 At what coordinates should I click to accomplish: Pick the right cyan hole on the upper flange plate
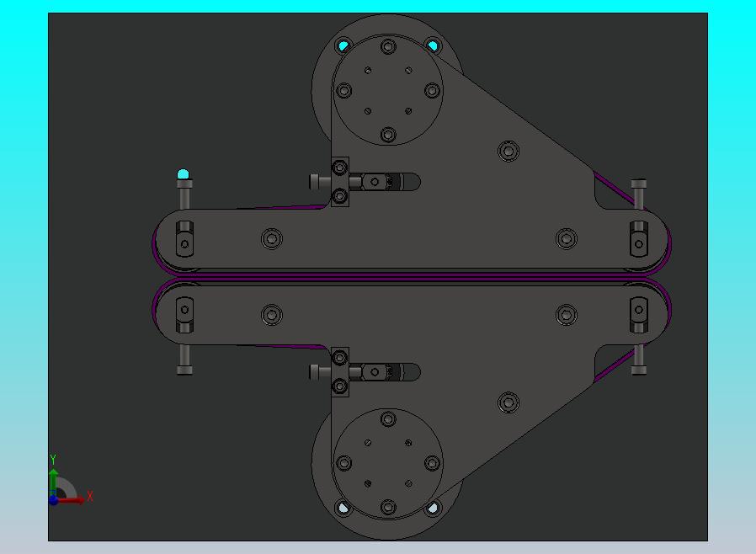pyautogui.click(x=433, y=46)
